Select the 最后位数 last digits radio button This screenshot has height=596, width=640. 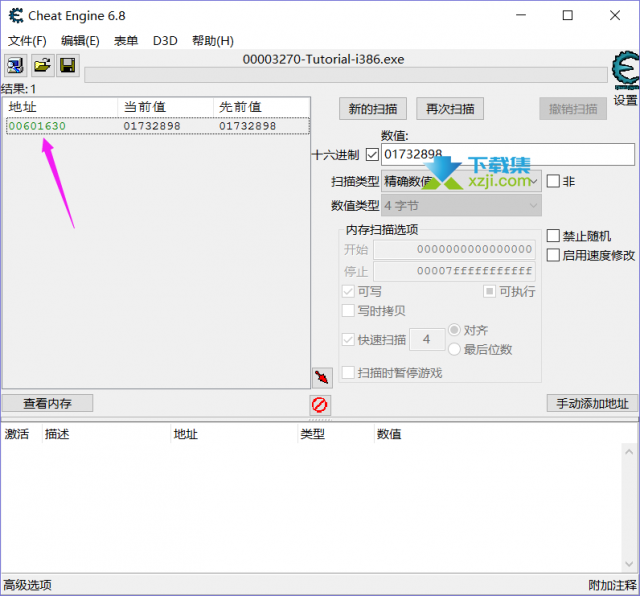tap(454, 349)
